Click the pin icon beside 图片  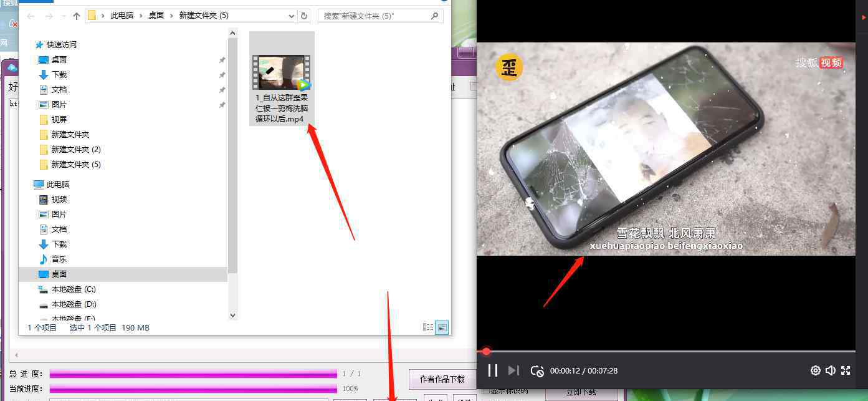[x=222, y=105]
